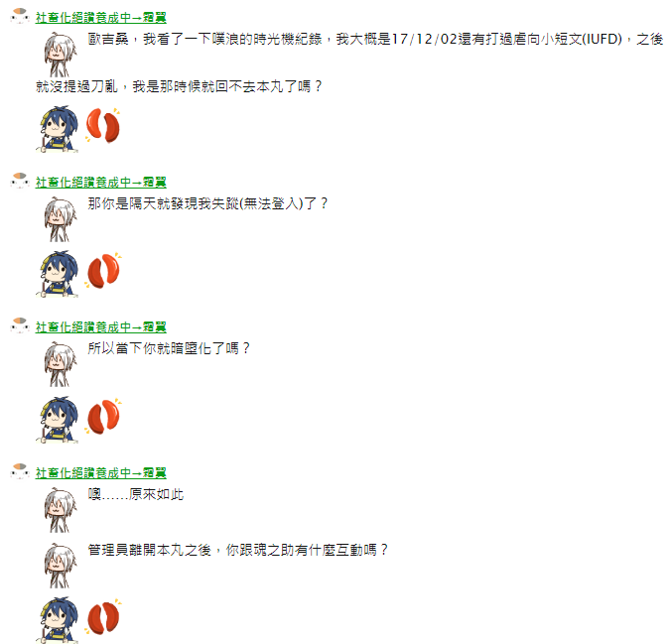Click white-haired emoticon beside 所以當下 message
The width and height of the screenshot is (672, 644).
click(61, 364)
